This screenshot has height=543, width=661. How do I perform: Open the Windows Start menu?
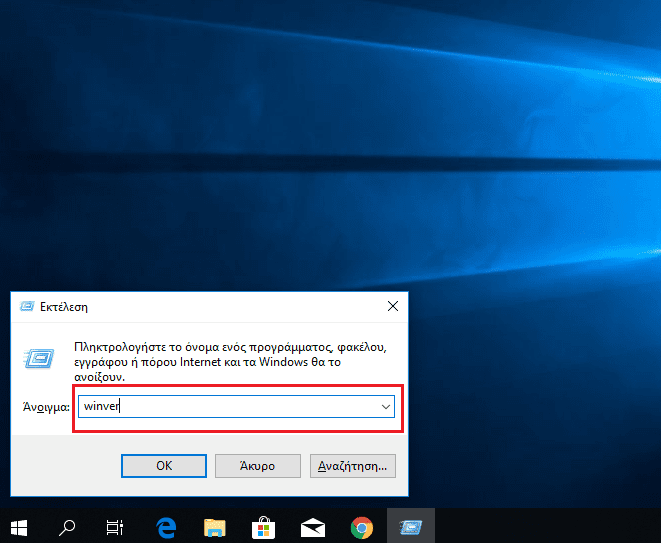[19, 527]
